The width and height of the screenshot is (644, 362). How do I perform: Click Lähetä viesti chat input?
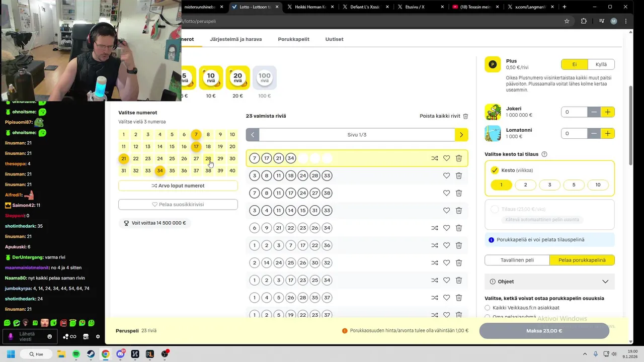[30, 336]
